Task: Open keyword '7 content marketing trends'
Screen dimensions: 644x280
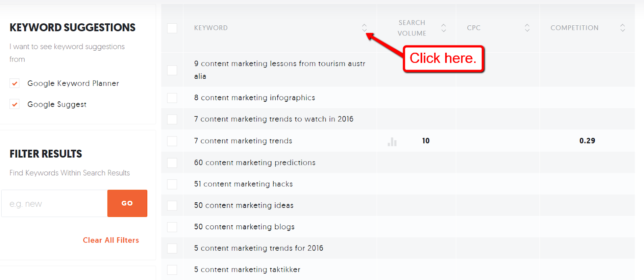Action: coord(243,141)
